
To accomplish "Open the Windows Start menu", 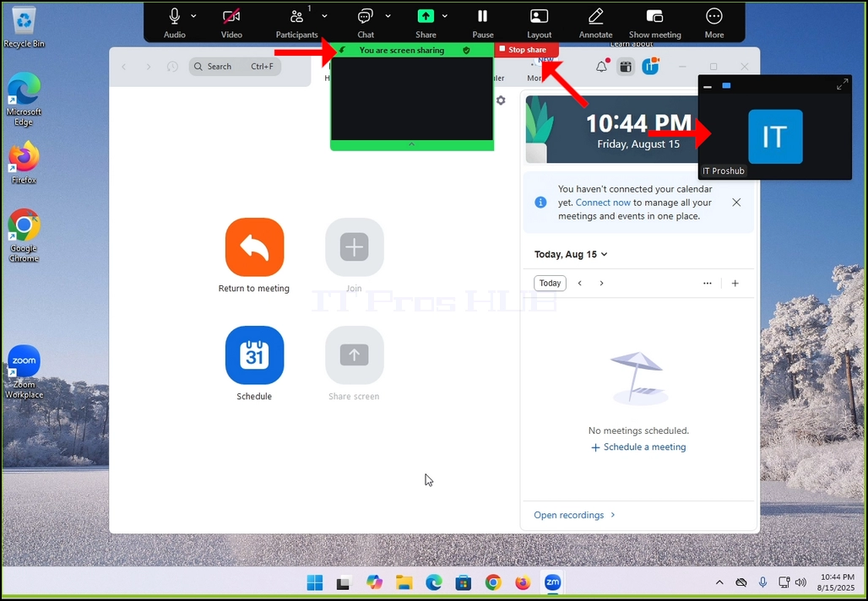I will click(315, 582).
